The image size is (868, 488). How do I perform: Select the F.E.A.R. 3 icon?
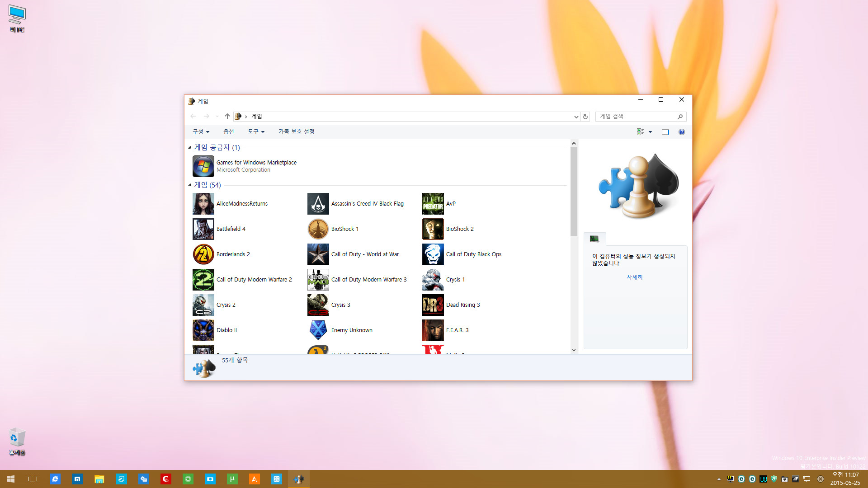[x=433, y=330]
